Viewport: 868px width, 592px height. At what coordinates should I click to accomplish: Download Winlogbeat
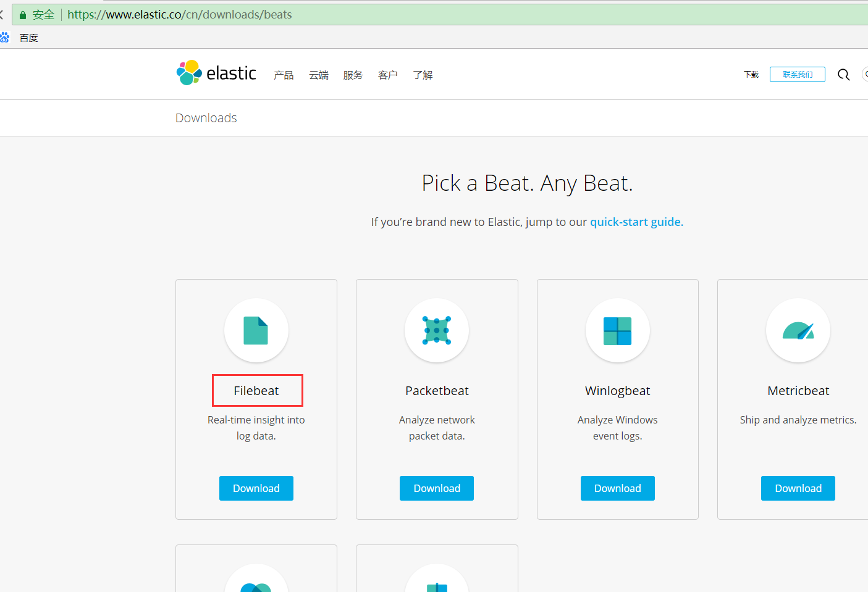coord(618,488)
